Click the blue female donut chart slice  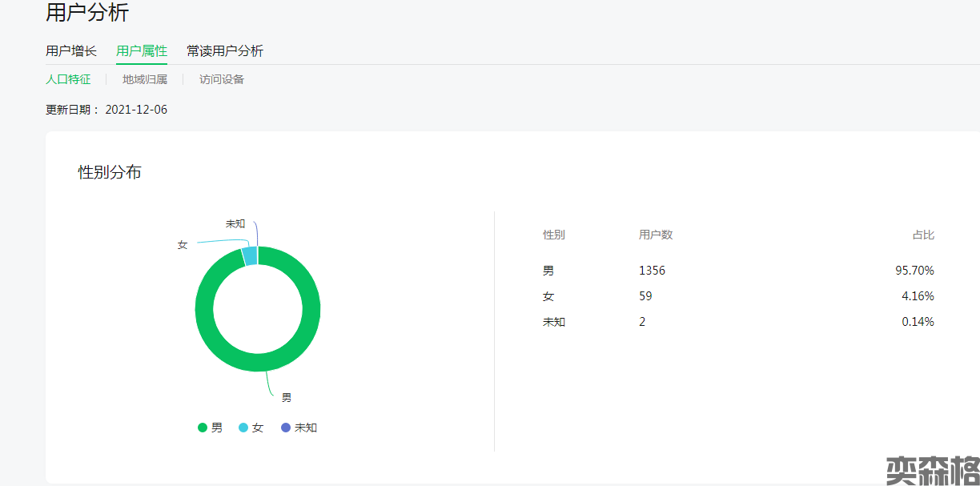[250, 256]
